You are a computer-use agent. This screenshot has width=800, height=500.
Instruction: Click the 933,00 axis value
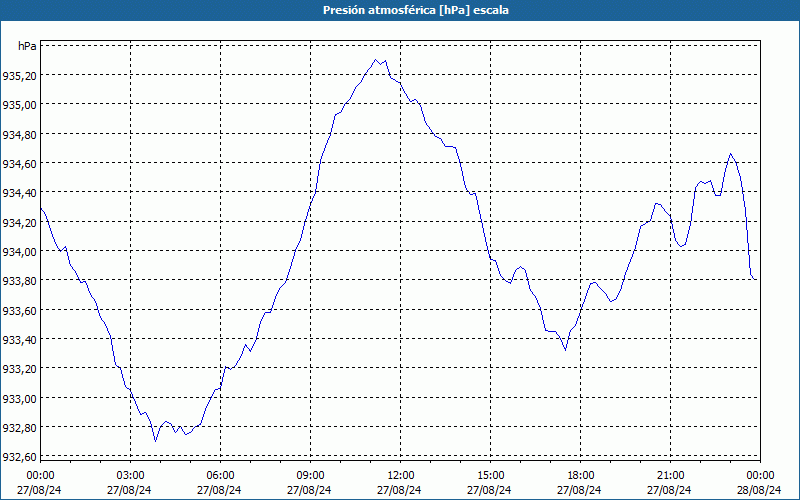[x=20, y=398]
